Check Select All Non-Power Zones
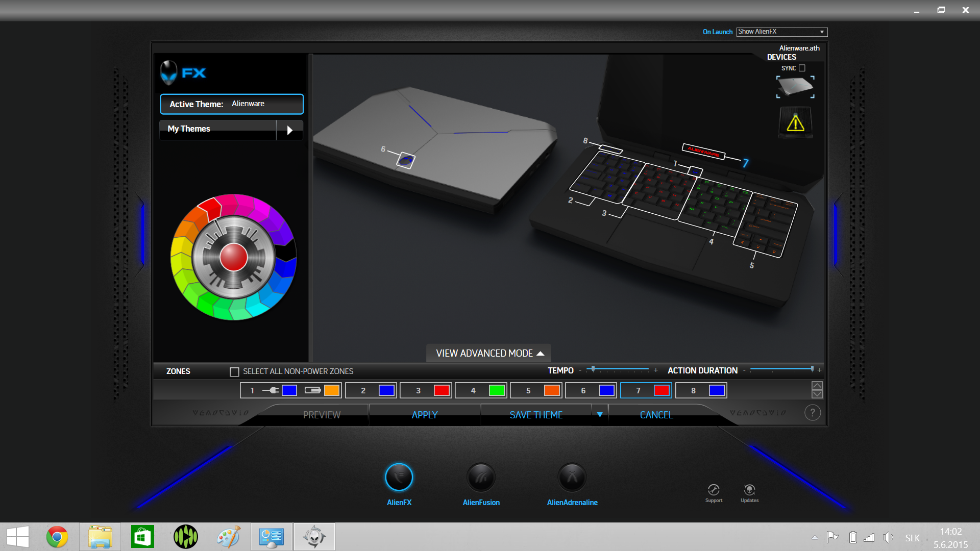 234,372
